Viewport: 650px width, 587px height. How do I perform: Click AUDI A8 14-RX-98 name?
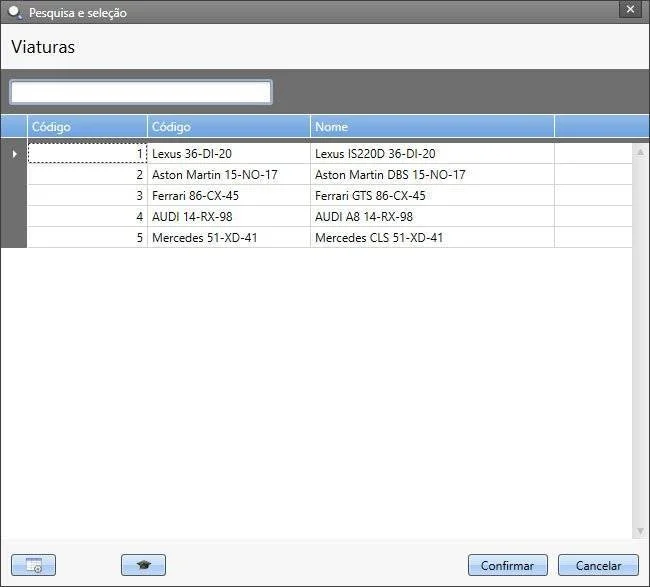pos(432,216)
